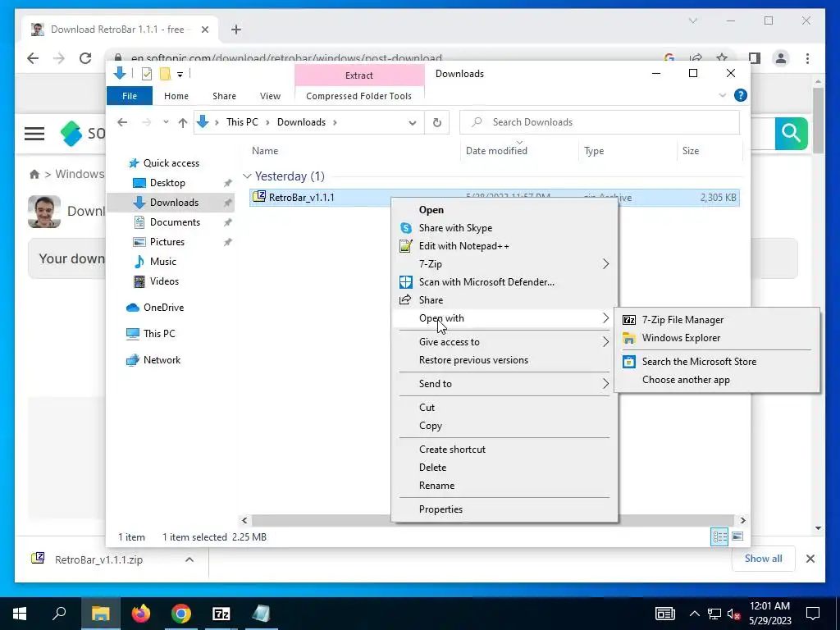Open Firefox from the taskbar
840x630 pixels.
[141, 614]
